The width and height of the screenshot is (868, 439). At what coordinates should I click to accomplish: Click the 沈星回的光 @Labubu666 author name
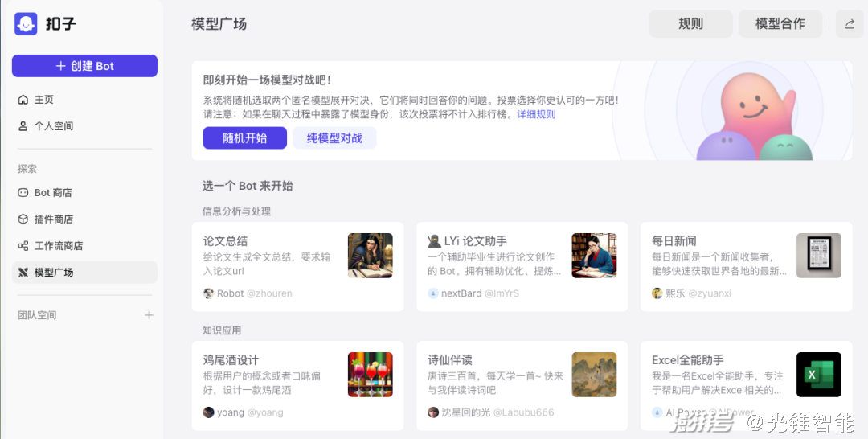(497, 412)
